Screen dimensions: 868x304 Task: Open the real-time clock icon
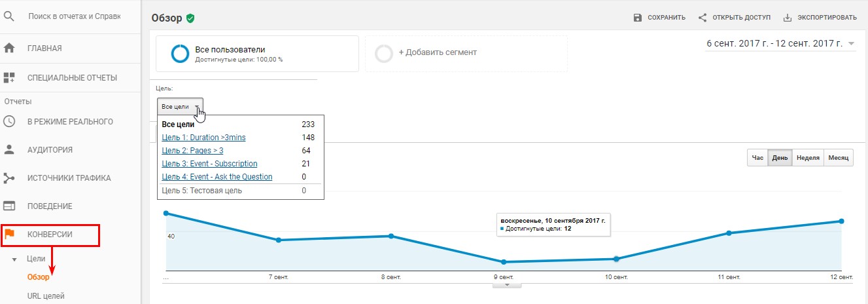pos(9,121)
